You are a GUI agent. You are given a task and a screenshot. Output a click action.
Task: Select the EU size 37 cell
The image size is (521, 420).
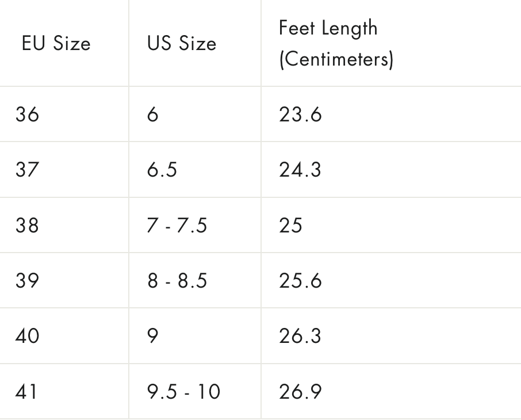(x=28, y=170)
